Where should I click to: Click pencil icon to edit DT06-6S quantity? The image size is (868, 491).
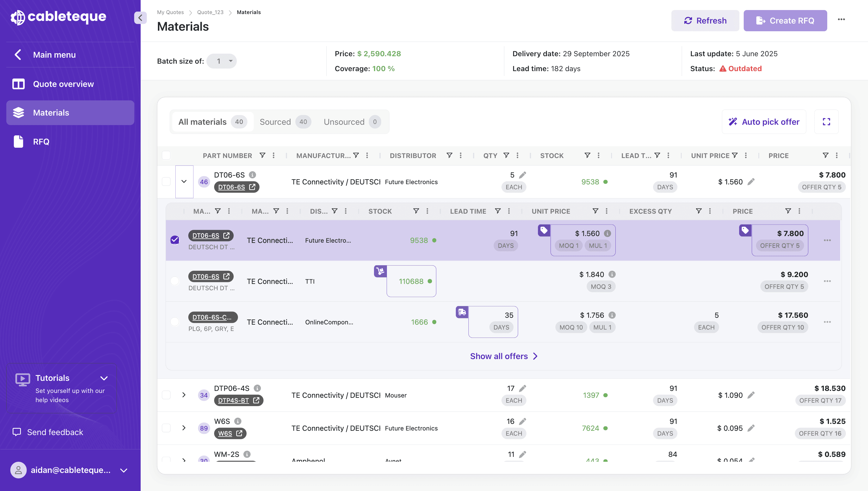click(522, 175)
